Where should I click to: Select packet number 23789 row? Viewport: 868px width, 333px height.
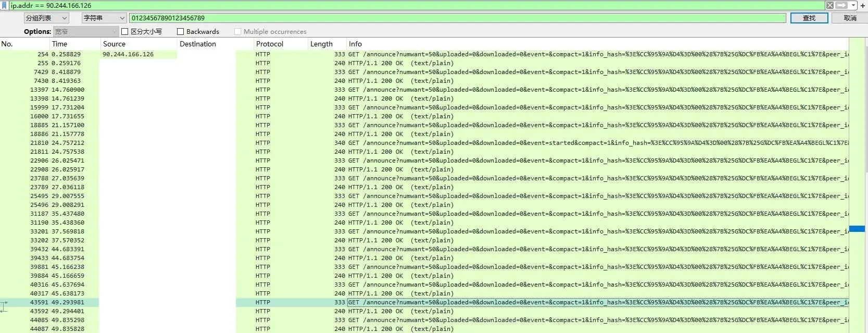[x=424, y=187]
